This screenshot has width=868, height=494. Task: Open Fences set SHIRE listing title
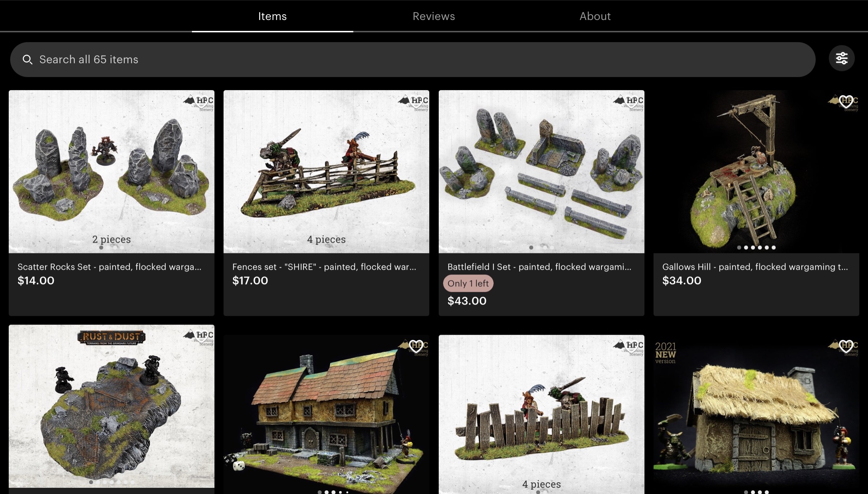[x=324, y=267]
